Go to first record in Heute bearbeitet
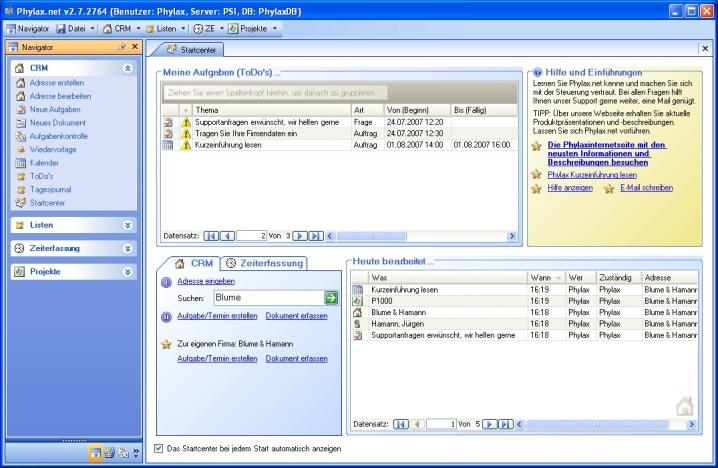Image resolution: width=718 pixels, height=468 pixels. pos(401,424)
